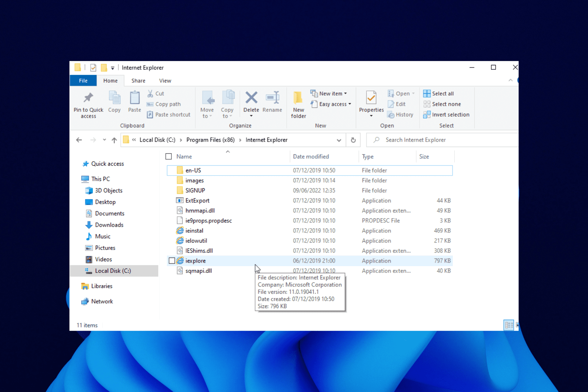The image size is (588, 392).
Task: Go up one folder level
Action: coord(114,140)
